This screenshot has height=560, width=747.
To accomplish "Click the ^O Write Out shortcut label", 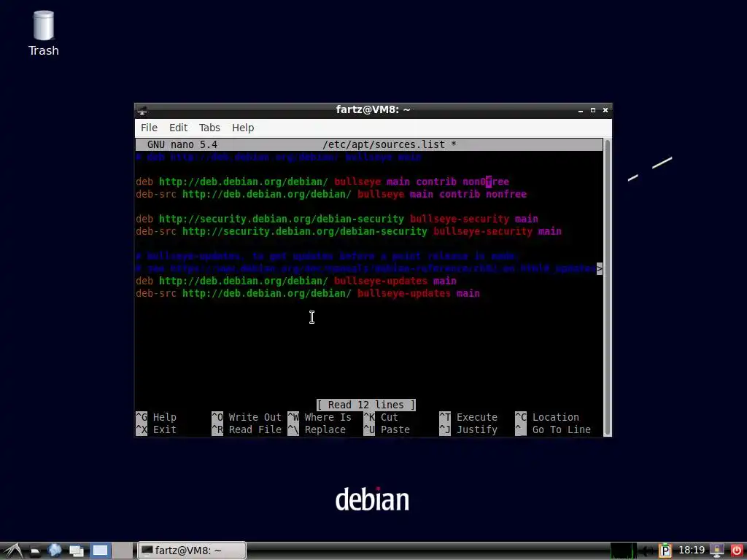I will click(x=247, y=417).
